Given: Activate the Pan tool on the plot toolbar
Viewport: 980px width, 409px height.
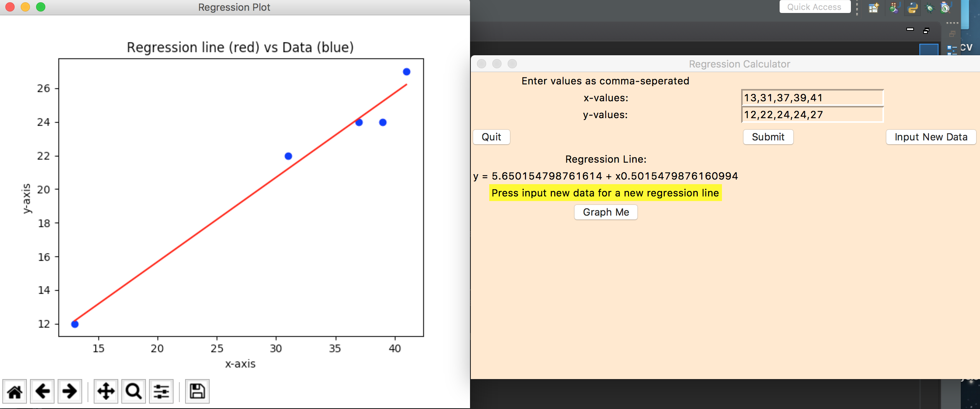Looking at the screenshot, I should [106, 391].
